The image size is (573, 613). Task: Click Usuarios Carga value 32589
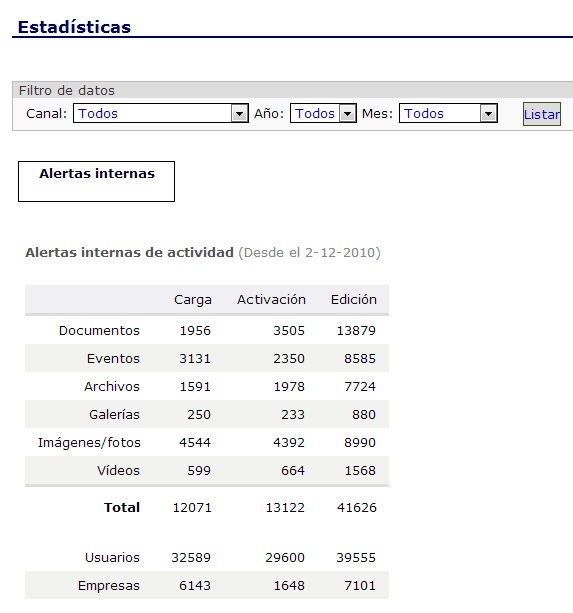point(191,557)
